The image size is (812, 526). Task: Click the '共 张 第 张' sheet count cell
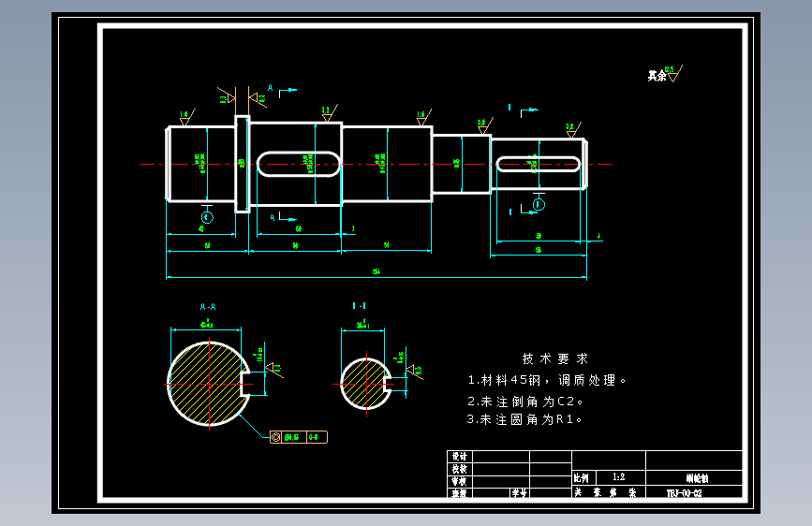tap(609, 492)
